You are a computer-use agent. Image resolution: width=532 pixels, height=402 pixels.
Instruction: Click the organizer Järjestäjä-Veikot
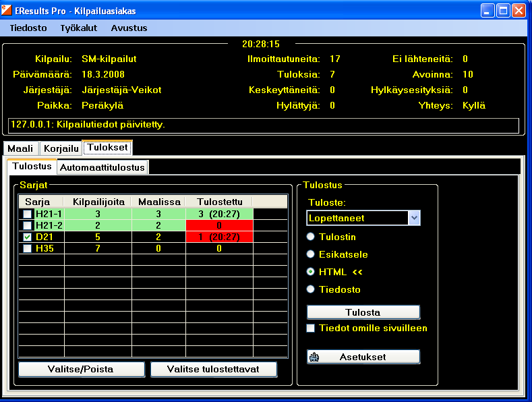click(121, 90)
